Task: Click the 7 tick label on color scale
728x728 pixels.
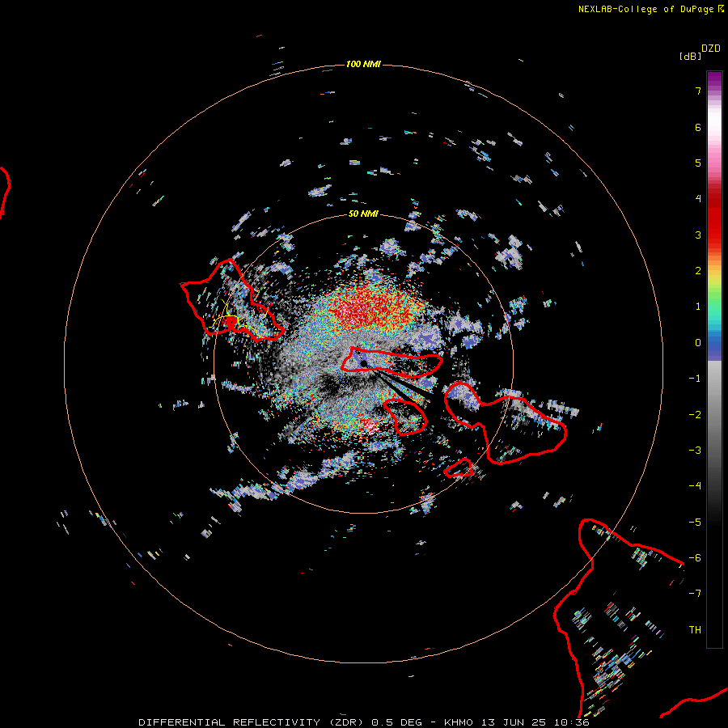Action: (698, 91)
